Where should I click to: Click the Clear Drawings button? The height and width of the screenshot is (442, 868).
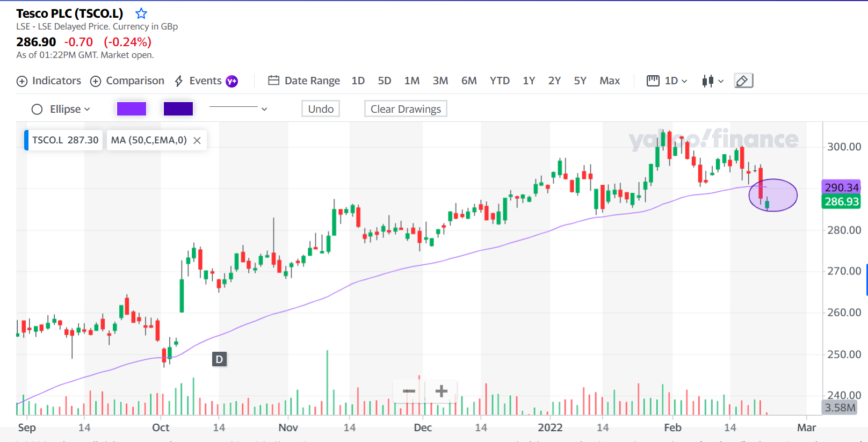tap(406, 109)
